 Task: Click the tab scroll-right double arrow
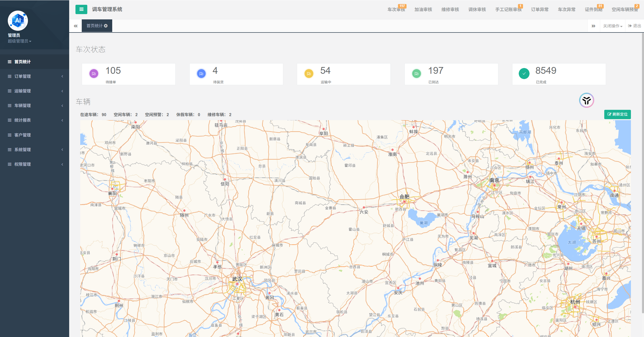(594, 26)
